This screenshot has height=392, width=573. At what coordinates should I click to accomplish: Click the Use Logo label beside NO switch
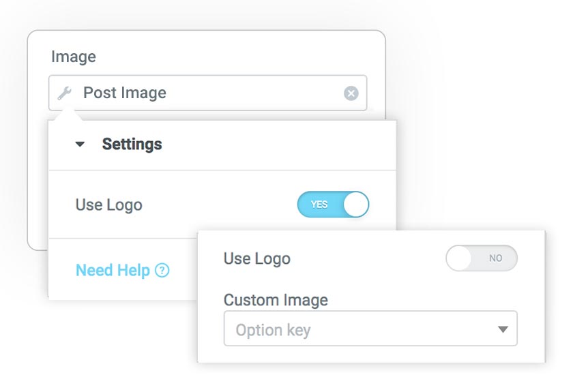257,258
